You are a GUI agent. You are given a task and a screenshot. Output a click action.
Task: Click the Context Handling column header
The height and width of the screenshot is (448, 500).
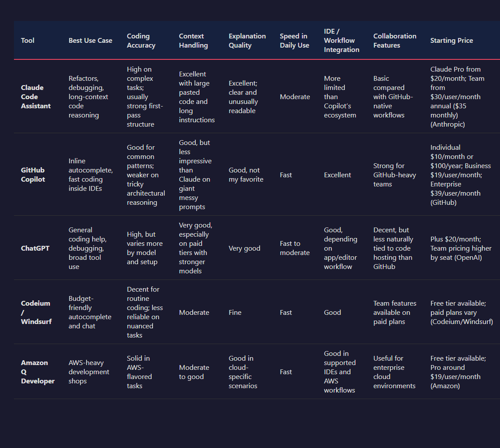point(193,40)
